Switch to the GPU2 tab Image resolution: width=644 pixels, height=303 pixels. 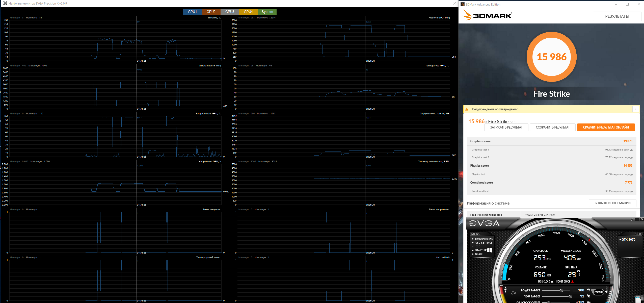[211, 12]
